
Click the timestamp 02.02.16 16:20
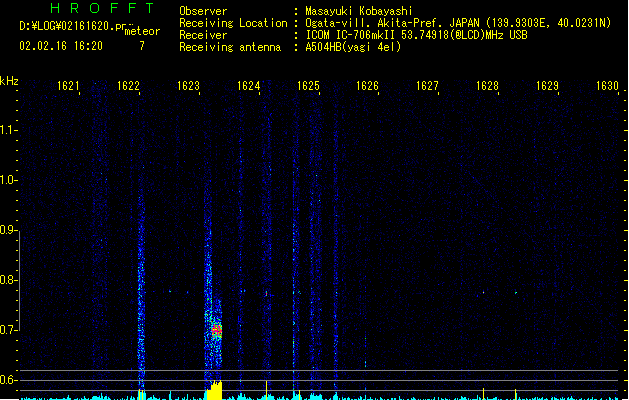[x=61, y=46]
